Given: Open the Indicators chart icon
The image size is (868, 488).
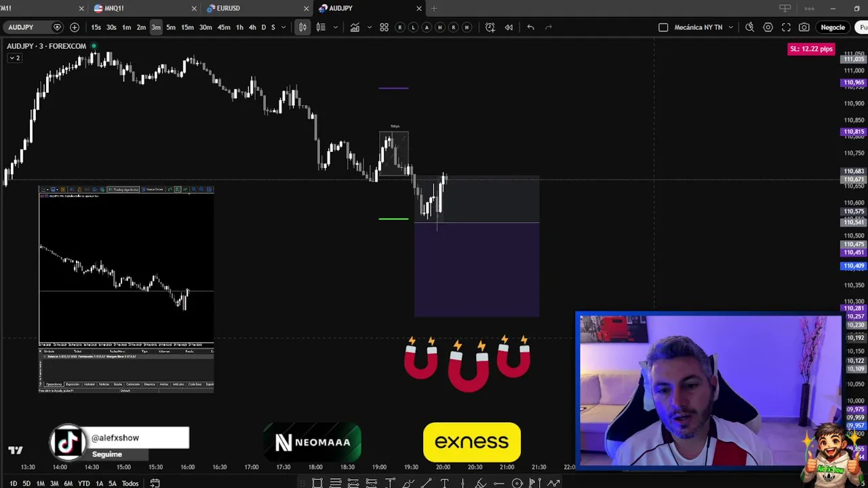Looking at the screenshot, I should pos(355,27).
